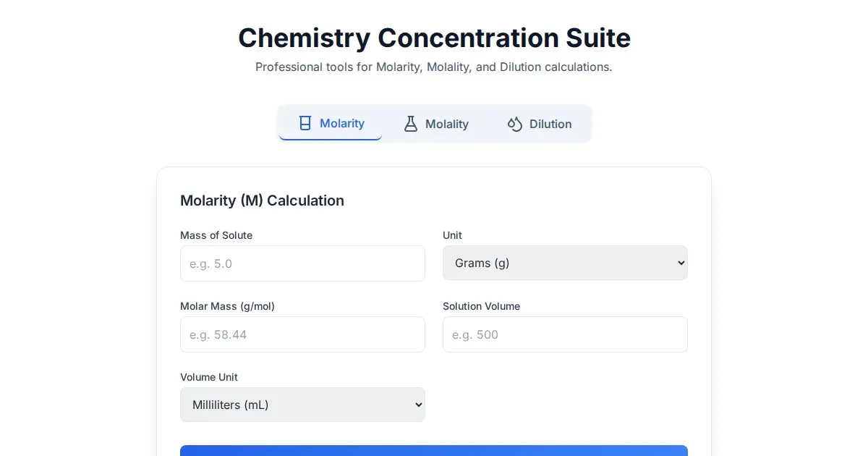Click the "Solution Volume" field label

click(x=481, y=306)
